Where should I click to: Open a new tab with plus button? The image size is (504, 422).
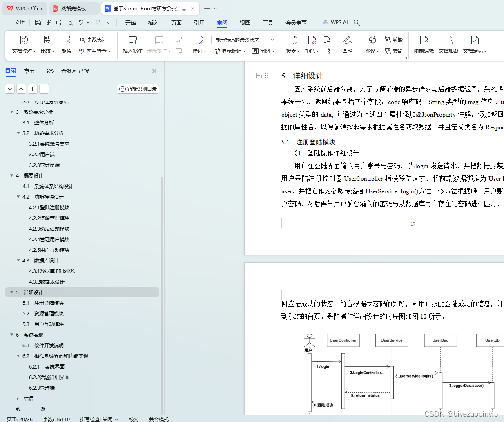click(207, 8)
